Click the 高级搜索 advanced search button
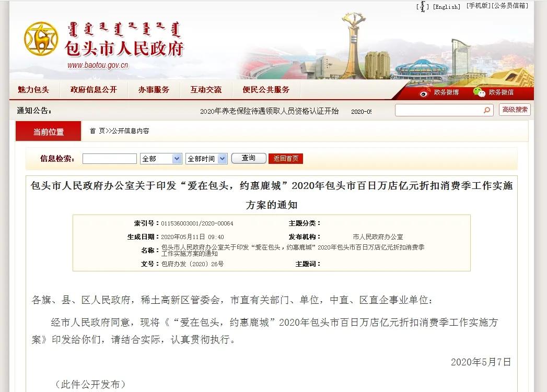Screen dimensions: 547x392 [x=514, y=110]
